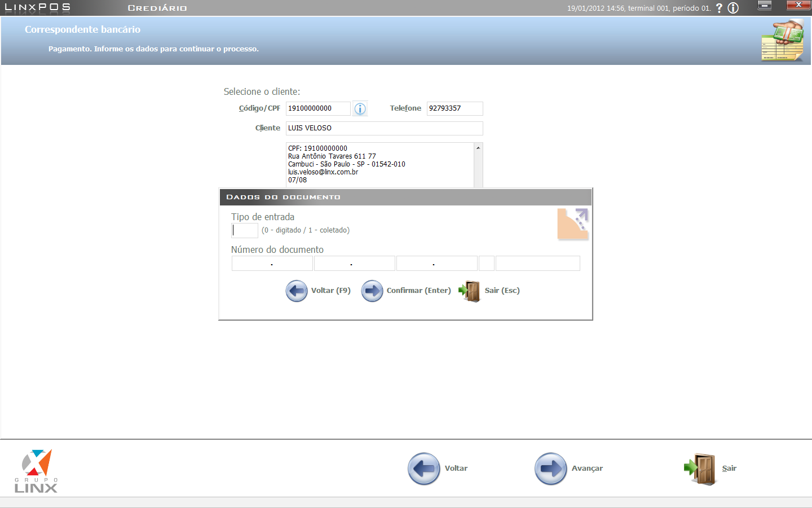Click the help question mark icon
This screenshot has width=812, height=508.
719,8
